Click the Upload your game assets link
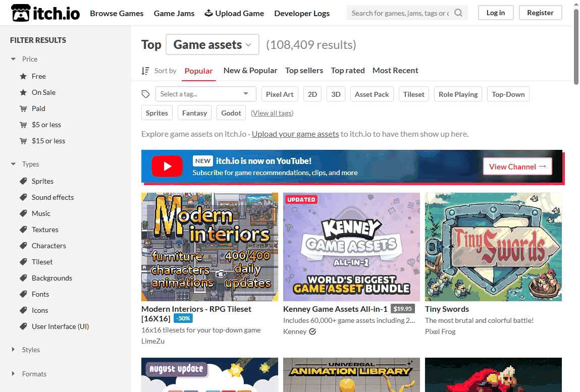 click(x=295, y=134)
